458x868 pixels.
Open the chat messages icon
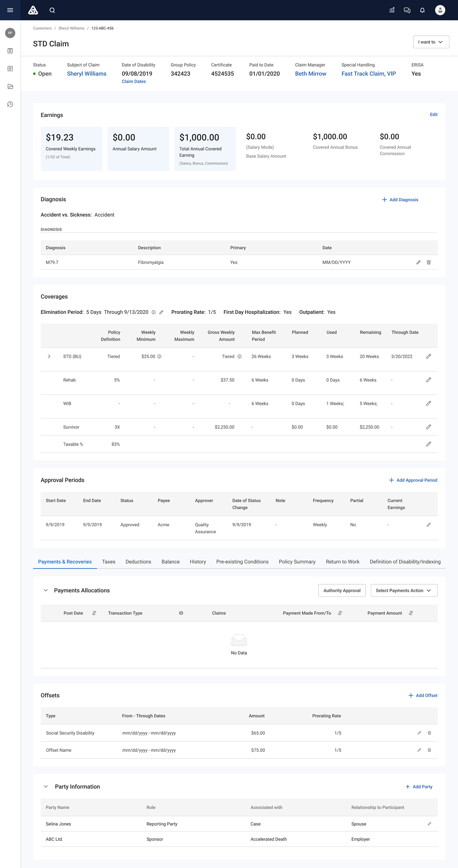pos(407,10)
